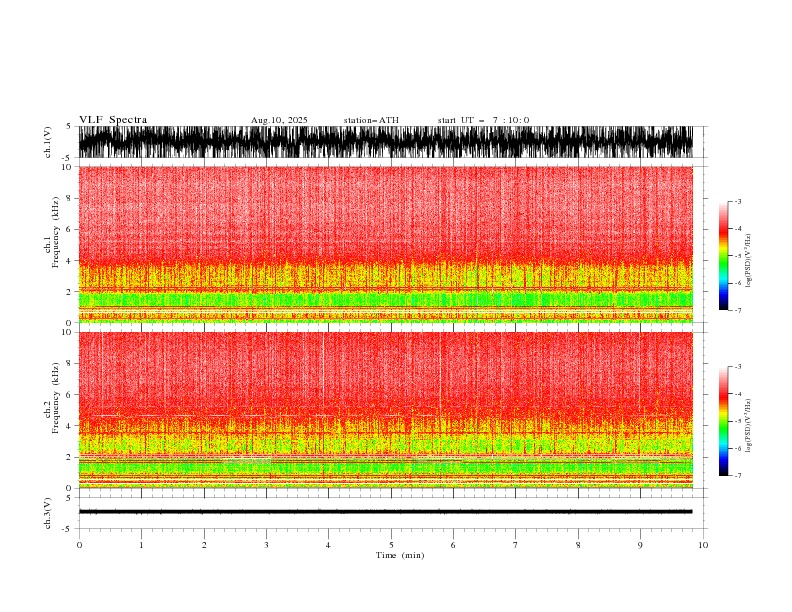Click the time axis tick label '5'

[391, 545]
